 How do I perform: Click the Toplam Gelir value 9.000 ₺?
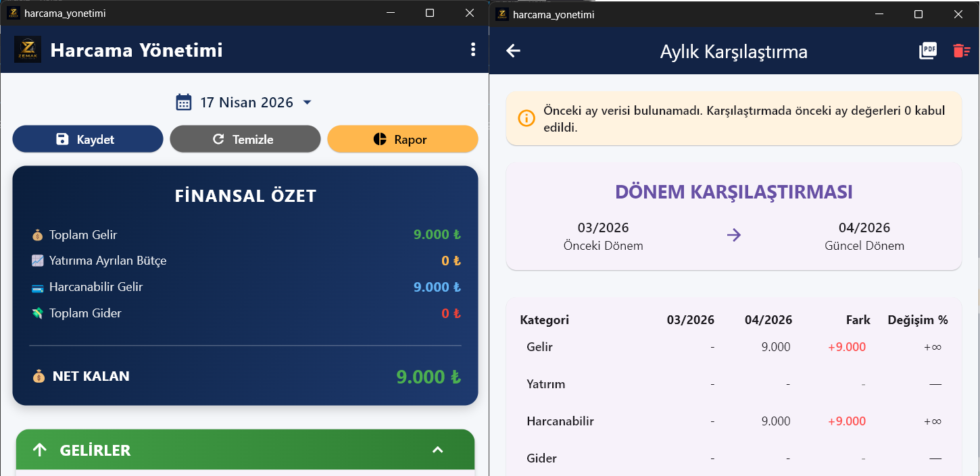click(437, 235)
